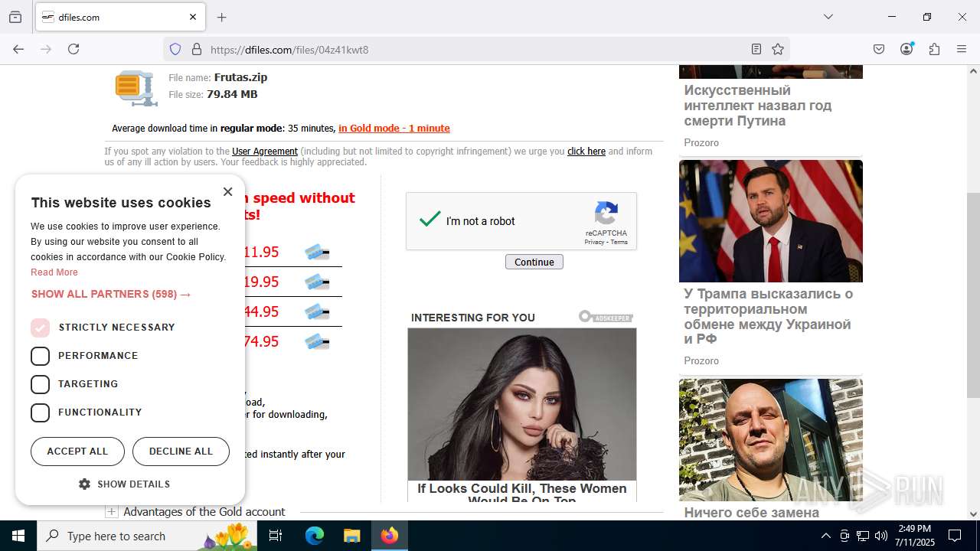
Task: Open reCAPTCHA Terms link
Action: [619, 243]
